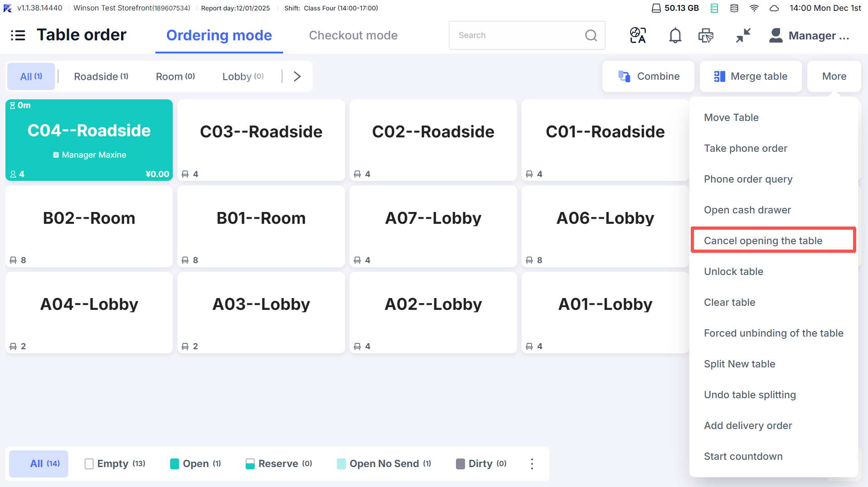Toggle the Empty status filter checkbox

(89, 463)
